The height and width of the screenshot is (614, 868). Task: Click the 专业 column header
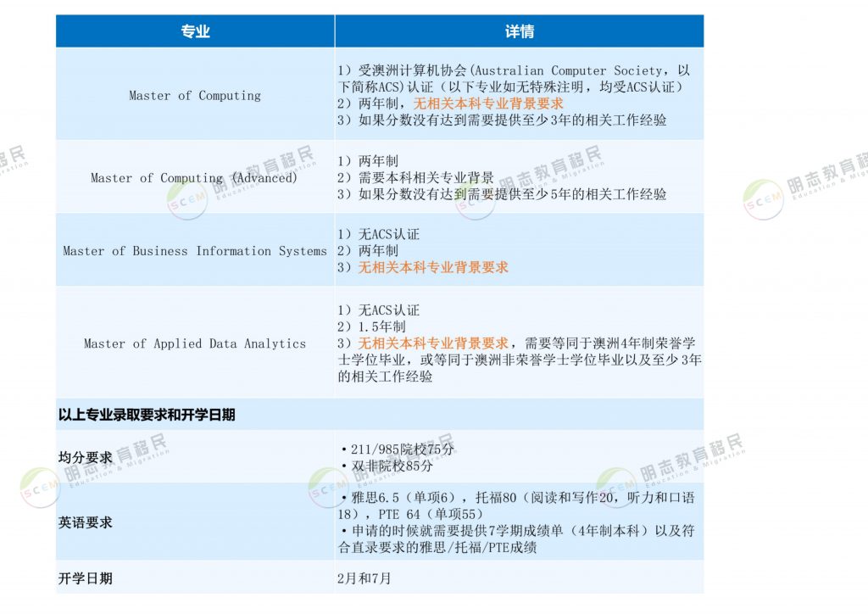(x=195, y=31)
